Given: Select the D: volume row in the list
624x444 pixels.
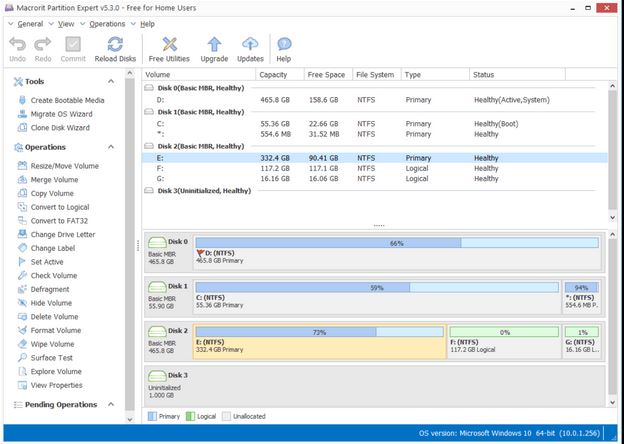Looking at the screenshot, I should [x=374, y=100].
